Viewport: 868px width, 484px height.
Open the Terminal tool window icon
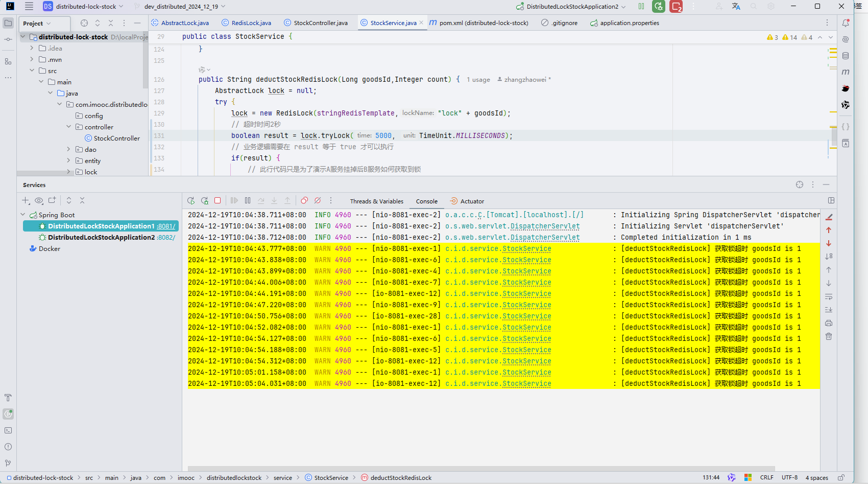click(x=8, y=430)
